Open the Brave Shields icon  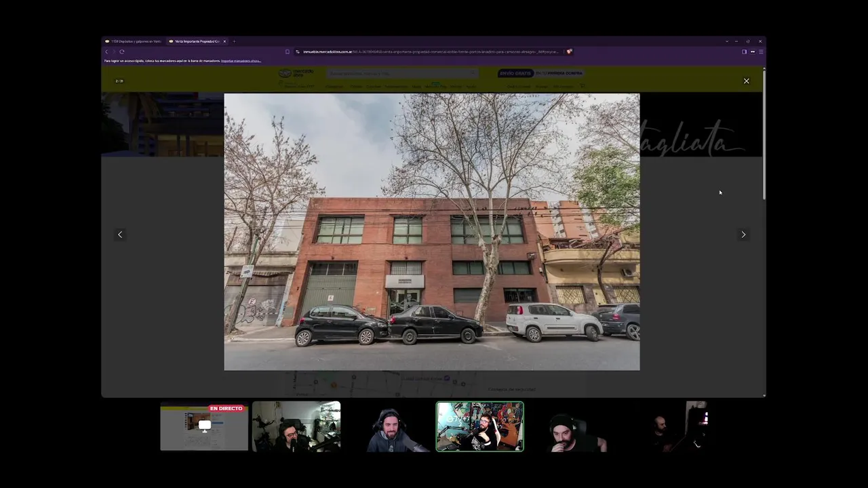click(x=570, y=52)
